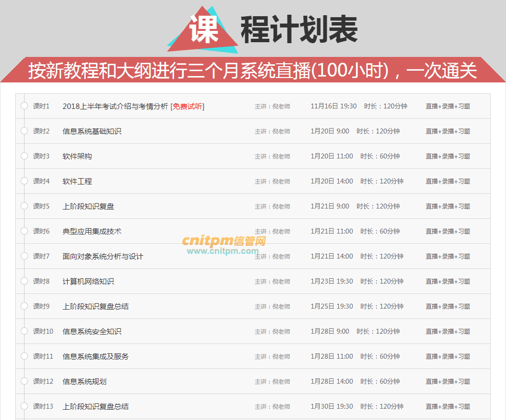Open the 信息系统规划 lesson
This screenshot has height=420, width=506.
click(x=84, y=382)
